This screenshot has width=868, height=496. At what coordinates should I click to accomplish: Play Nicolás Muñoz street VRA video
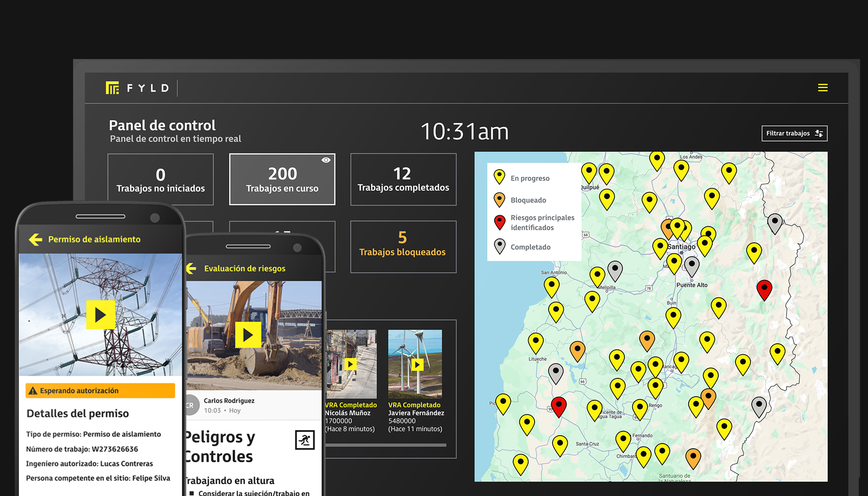350,364
